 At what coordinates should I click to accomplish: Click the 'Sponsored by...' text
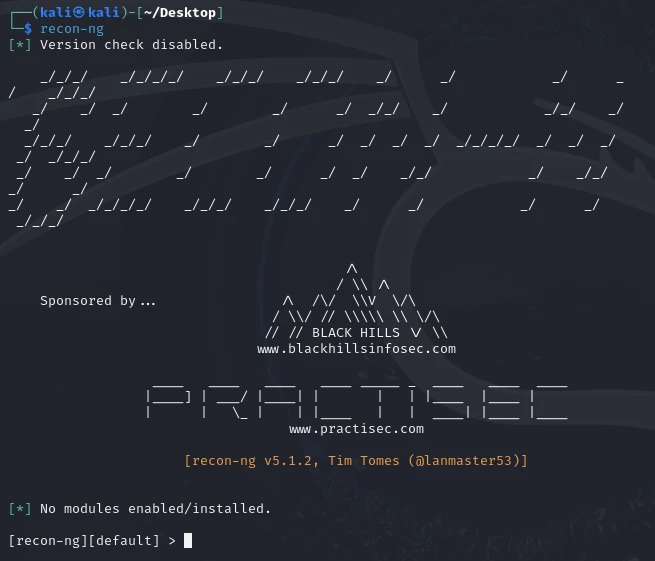click(x=98, y=301)
